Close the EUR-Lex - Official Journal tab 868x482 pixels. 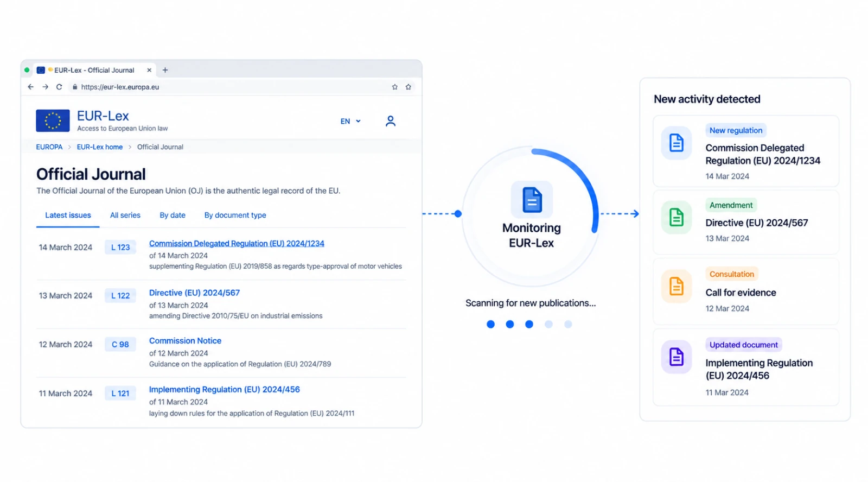pyautogui.click(x=149, y=70)
